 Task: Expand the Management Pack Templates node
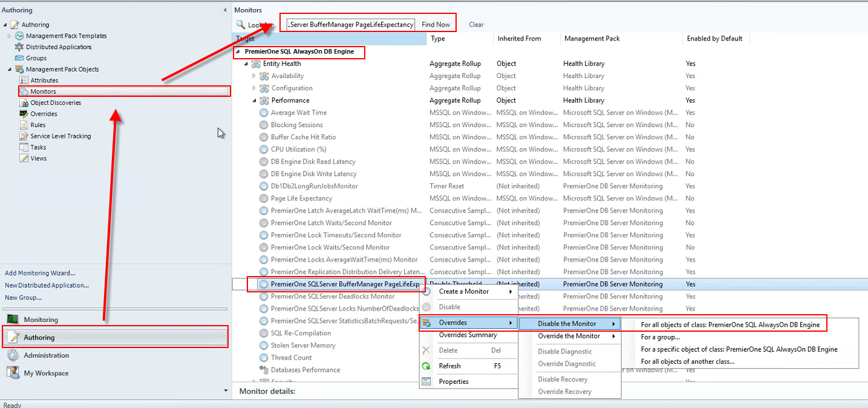pyautogui.click(x=10, y=36)
